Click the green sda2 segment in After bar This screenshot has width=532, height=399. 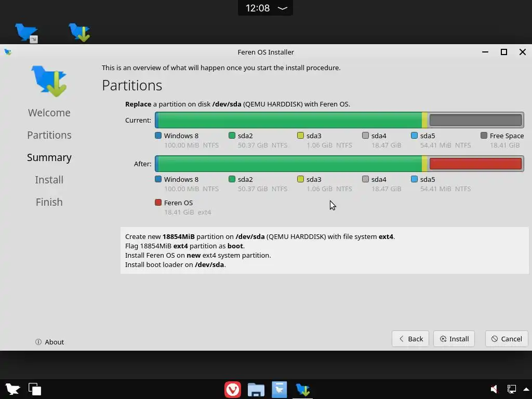[290, 164]
